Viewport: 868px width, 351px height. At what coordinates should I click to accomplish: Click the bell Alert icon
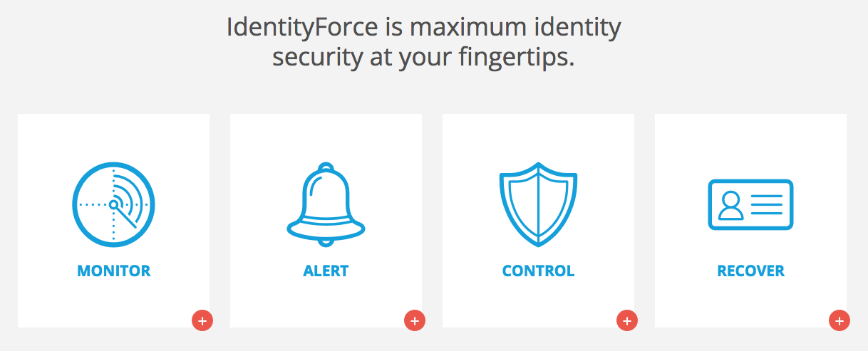click(326, 204)
